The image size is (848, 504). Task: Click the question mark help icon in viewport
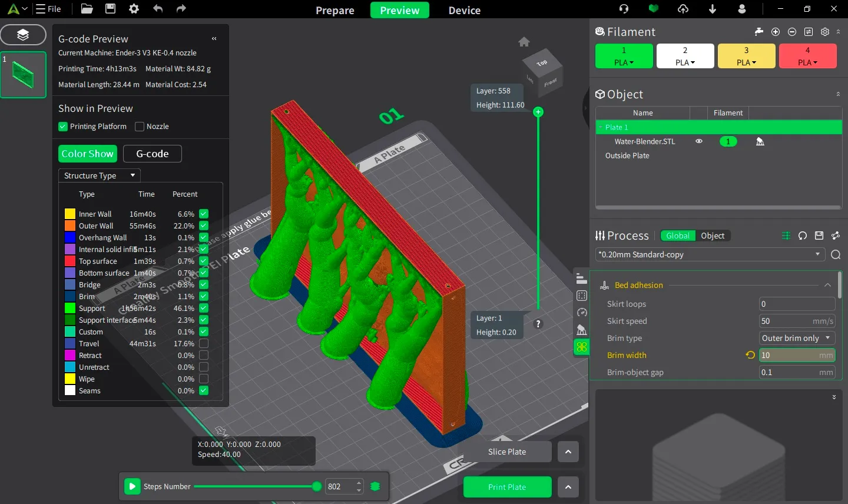tap(538, 324)
